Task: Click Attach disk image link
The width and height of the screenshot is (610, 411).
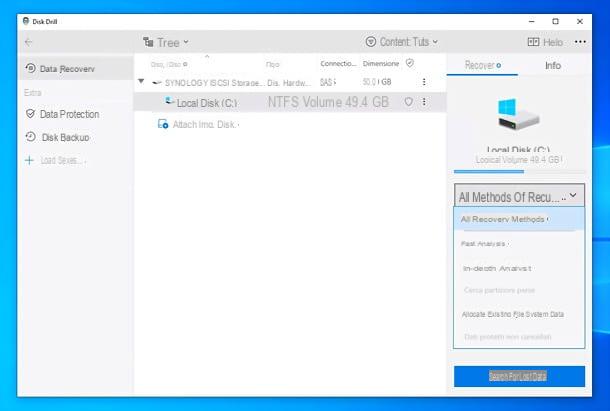Action: click(x=206, y=125)
